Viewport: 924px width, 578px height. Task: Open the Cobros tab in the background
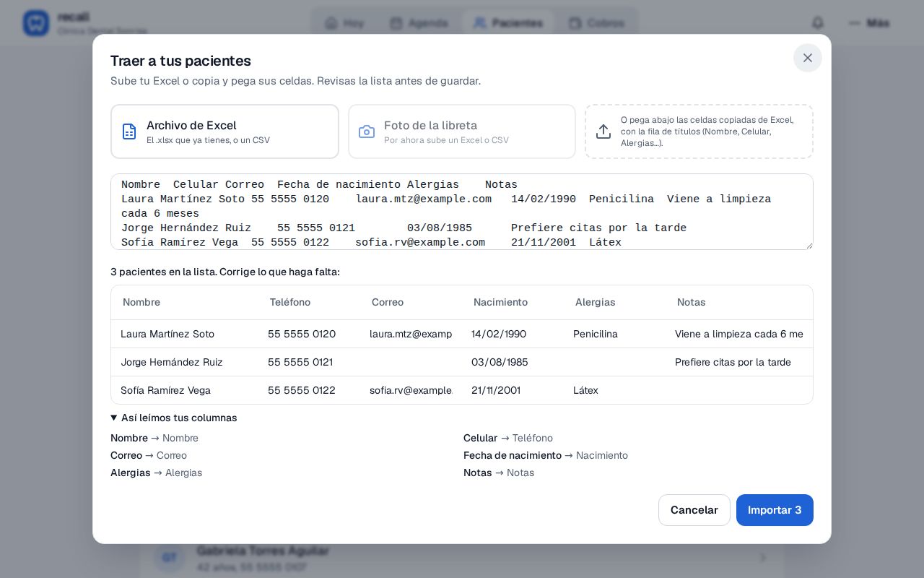click(x=596, y=23)
